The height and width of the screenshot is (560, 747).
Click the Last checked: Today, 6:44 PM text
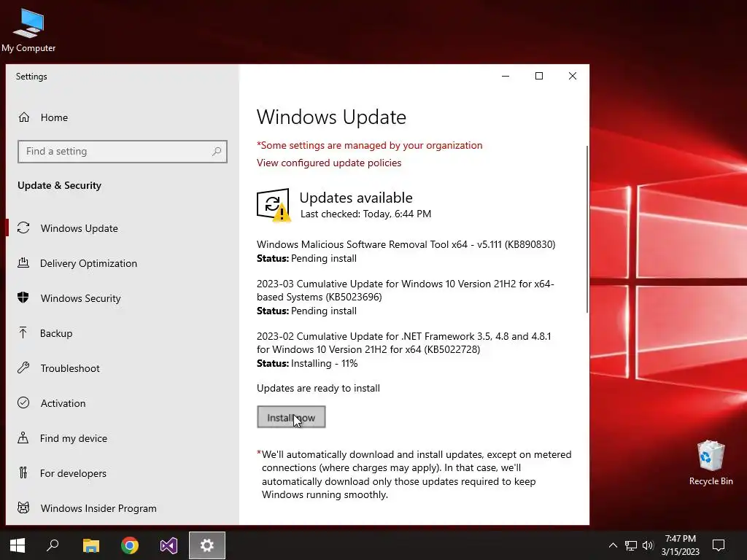(365, 214)
